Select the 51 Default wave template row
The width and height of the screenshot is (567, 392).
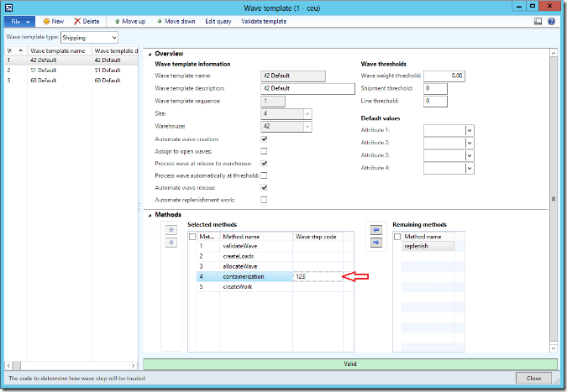(71, 71)
